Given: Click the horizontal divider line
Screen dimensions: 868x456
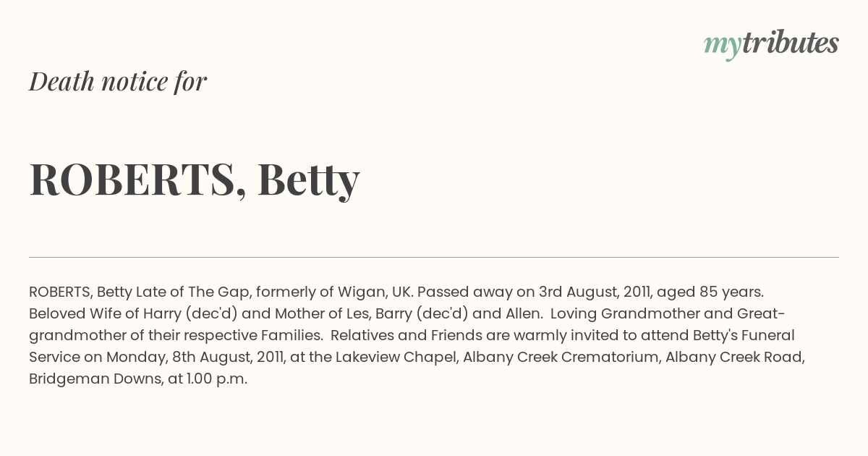Looking at the screenshot, I should coord(434,257).
